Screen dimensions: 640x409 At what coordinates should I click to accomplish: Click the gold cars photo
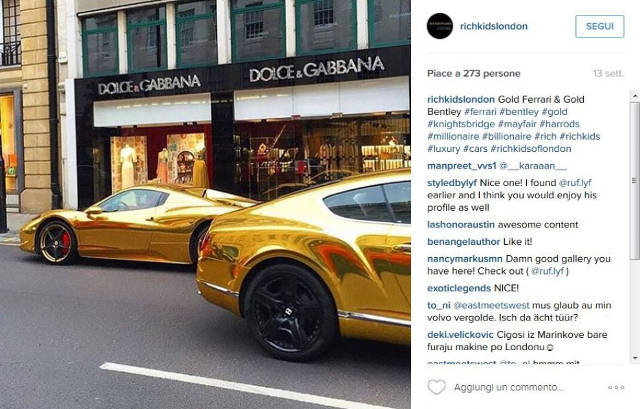pyautogui.click(x=205, y=204)
